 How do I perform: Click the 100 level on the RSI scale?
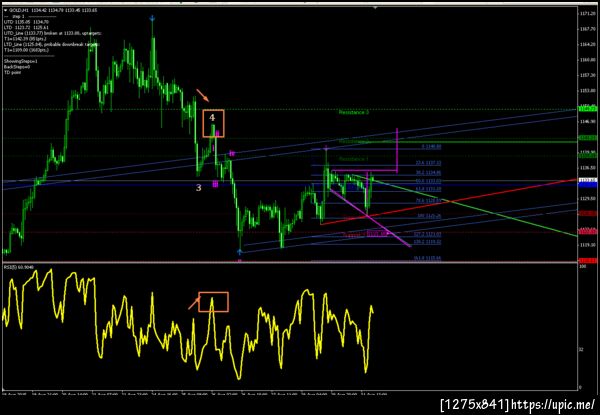click(581, 265)
